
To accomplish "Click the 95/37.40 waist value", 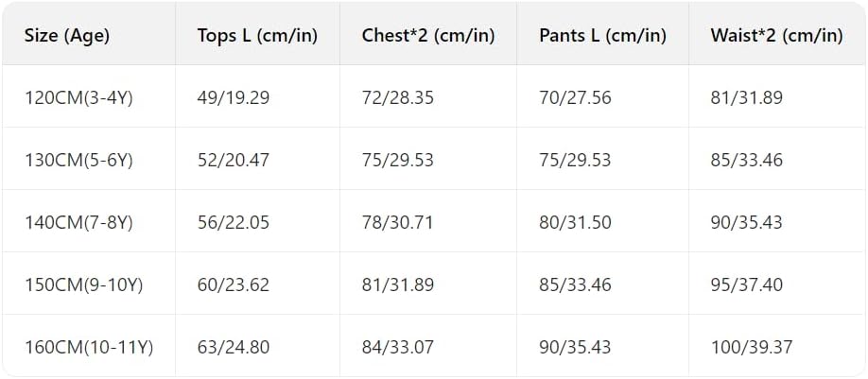I will coord(747,284).
